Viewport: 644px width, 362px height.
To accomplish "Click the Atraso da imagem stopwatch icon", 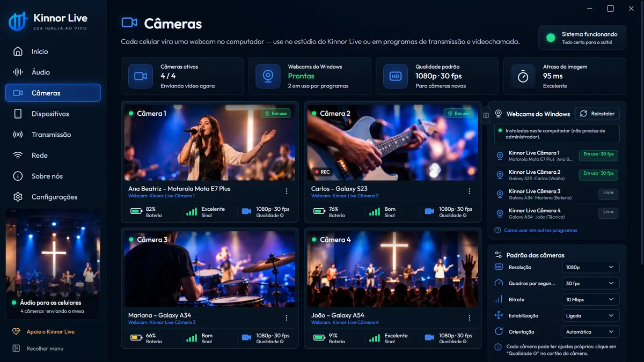I will click(523, 76).
